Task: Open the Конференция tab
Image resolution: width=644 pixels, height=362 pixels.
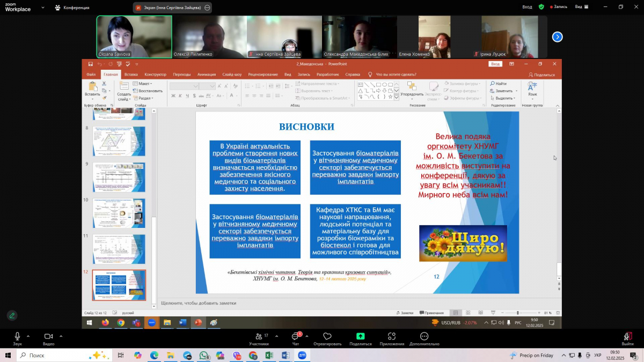Action: click(72, 8)
